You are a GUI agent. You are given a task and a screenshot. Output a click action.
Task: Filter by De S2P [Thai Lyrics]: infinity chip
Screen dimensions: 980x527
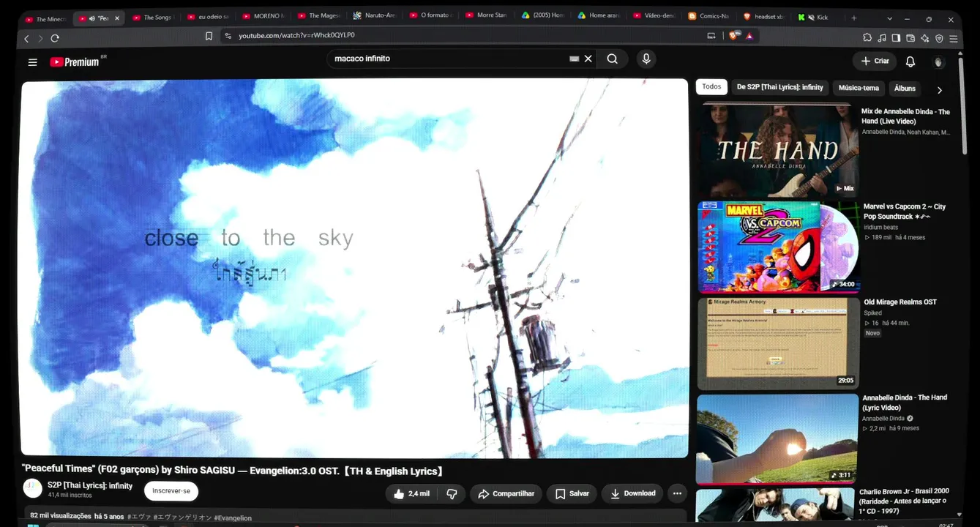point(779,87)
